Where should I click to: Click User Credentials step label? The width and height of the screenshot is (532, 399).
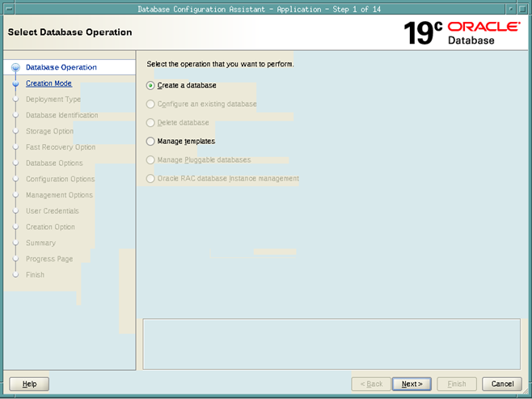53,211
